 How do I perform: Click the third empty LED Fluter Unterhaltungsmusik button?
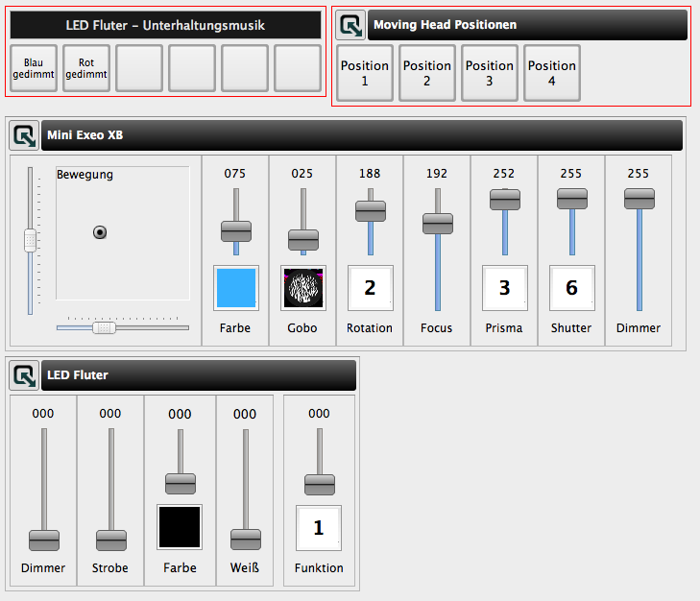[x=245, y=68]
